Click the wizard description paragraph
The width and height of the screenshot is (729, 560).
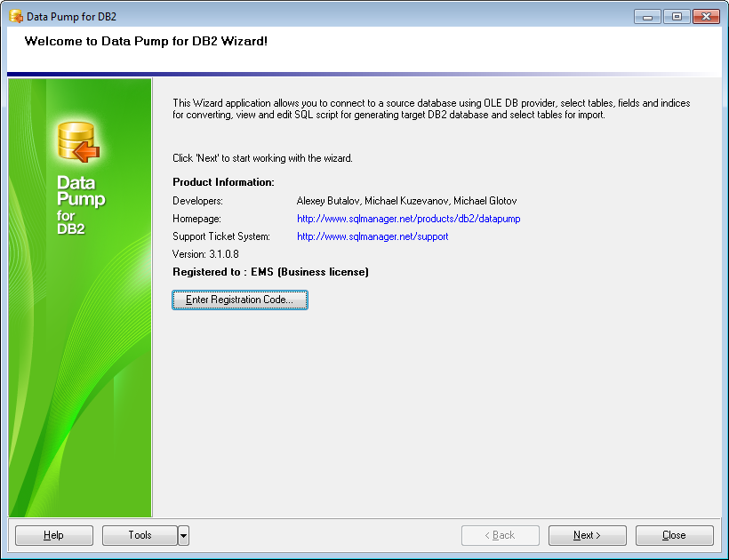click(431, 108)
